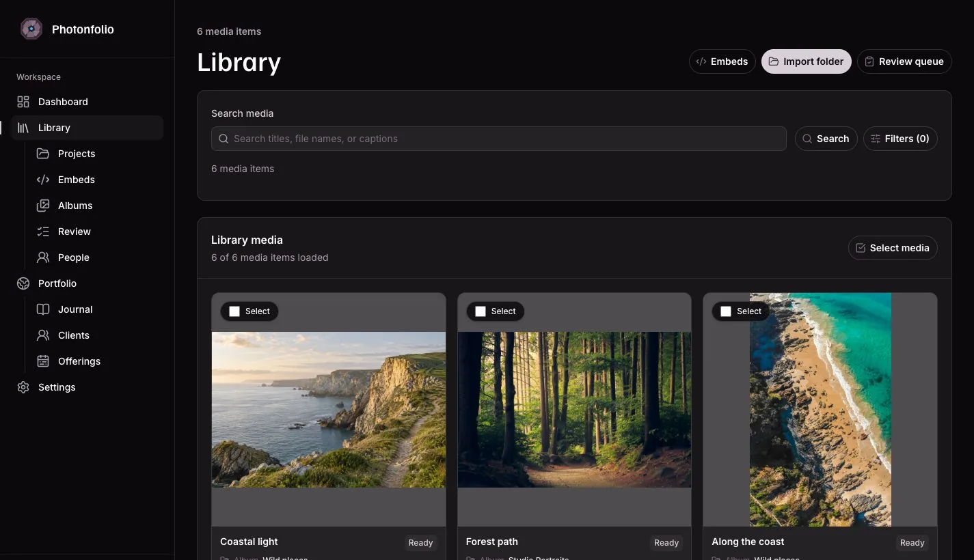Click the Forest path title
The height and width of the screenshot is (560, 974).
point(492,542)
